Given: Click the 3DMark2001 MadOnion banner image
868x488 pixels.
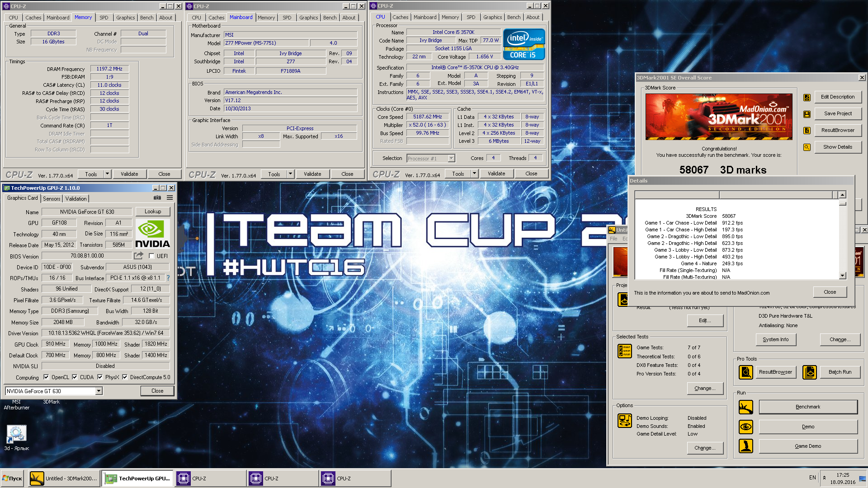Looking at the screenshot, I should point(719,117).
